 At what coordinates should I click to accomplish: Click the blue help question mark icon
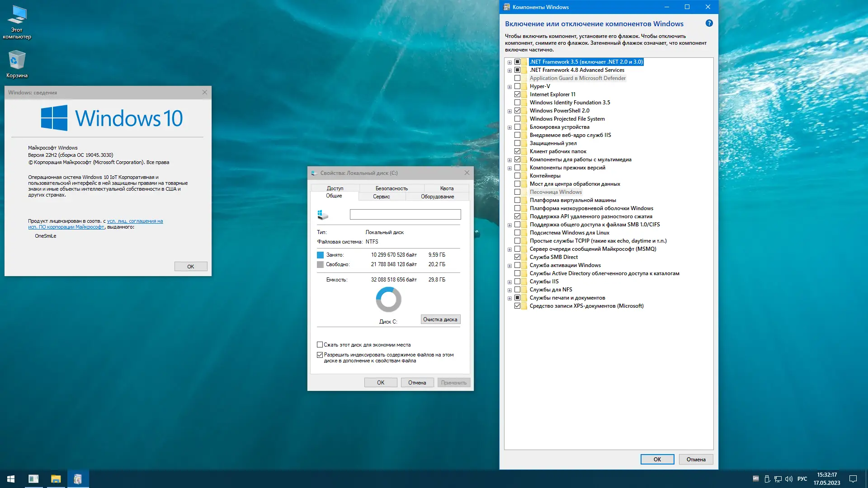(x=709, y=23)
